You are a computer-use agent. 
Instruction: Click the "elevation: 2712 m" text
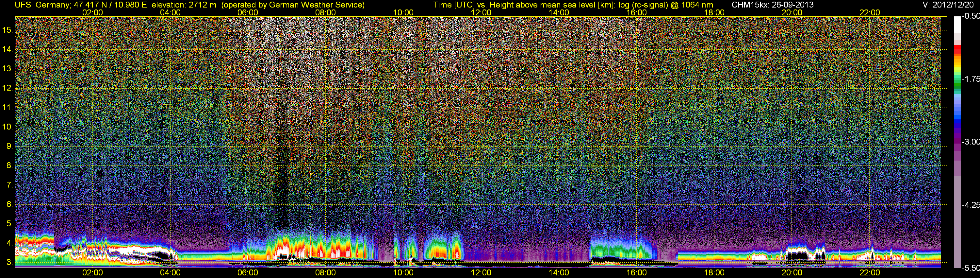coord(184,5)
